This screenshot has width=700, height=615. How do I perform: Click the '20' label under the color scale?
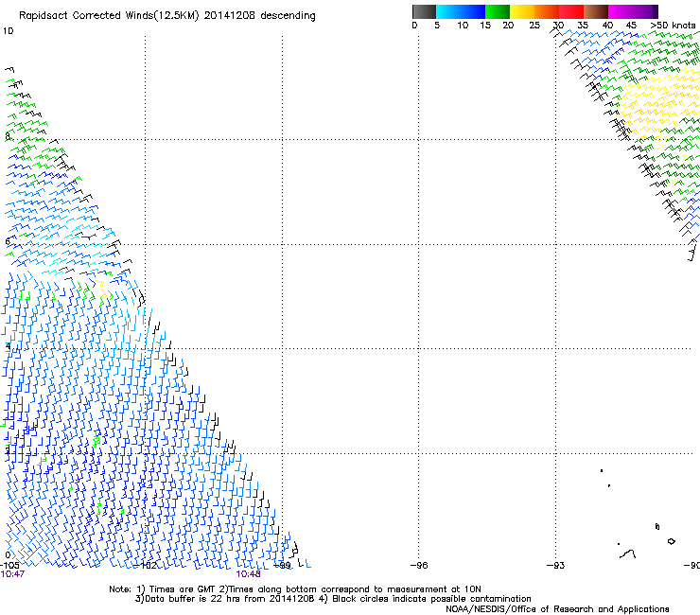[x=508, y=26]
